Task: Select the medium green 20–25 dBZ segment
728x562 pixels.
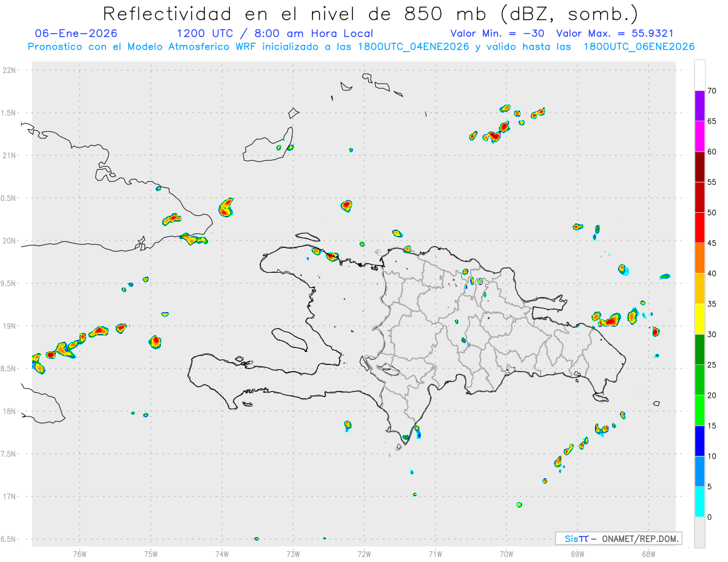Action: click(x=699, y=380)
